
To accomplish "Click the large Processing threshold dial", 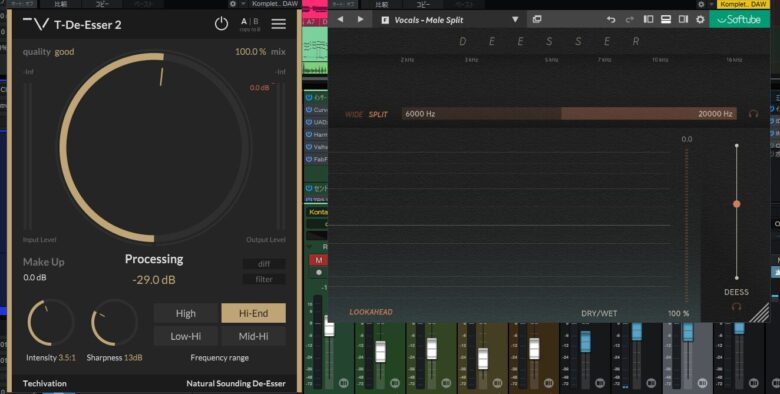I will click(155, 148).
